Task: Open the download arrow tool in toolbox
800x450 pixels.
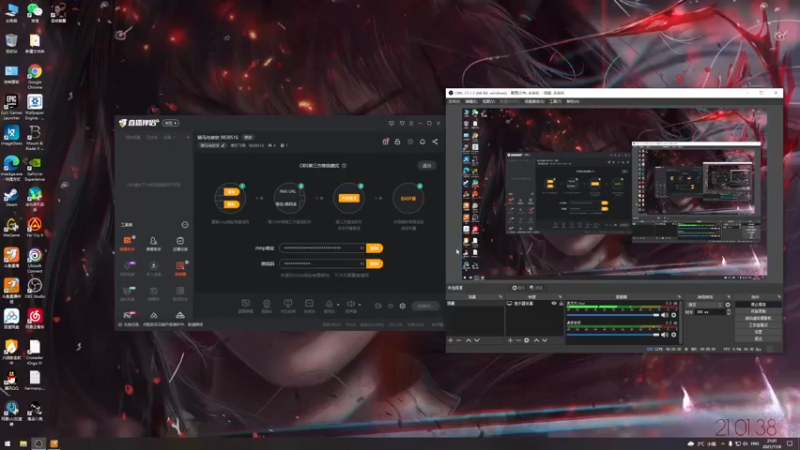Action: click(153, 265)
